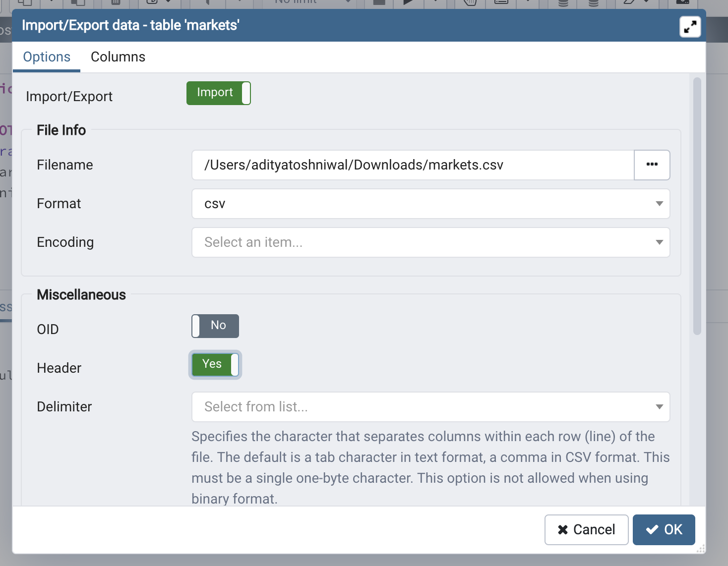Screen dimensions: 728x566
Task: Click the dialog's vertical scrollbar
Action: click(697, 206)
